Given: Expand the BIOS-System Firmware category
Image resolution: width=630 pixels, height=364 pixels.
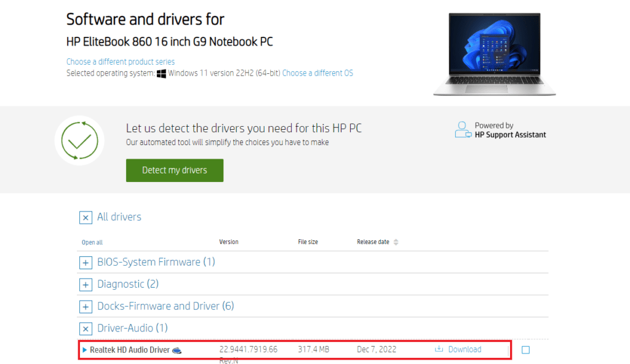Looking at the screenshot, I should 86,263.
